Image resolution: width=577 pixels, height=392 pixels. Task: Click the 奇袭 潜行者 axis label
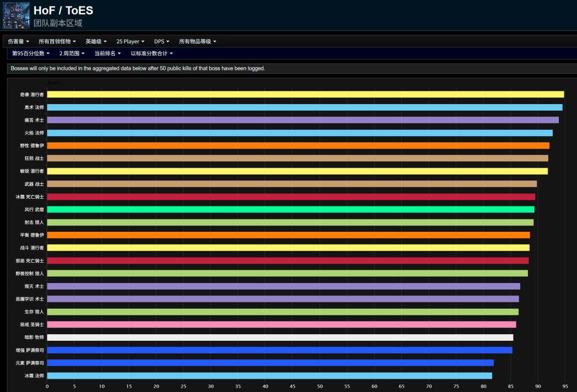[32, 95]
